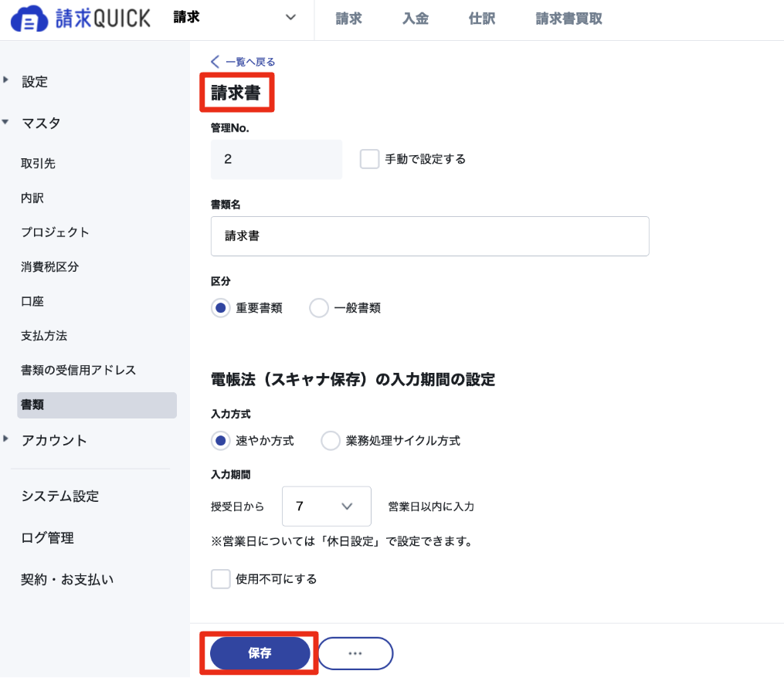Switch to the 請求 top tab
The height and width of the screenshot is (681, 784).
point(348,19)
